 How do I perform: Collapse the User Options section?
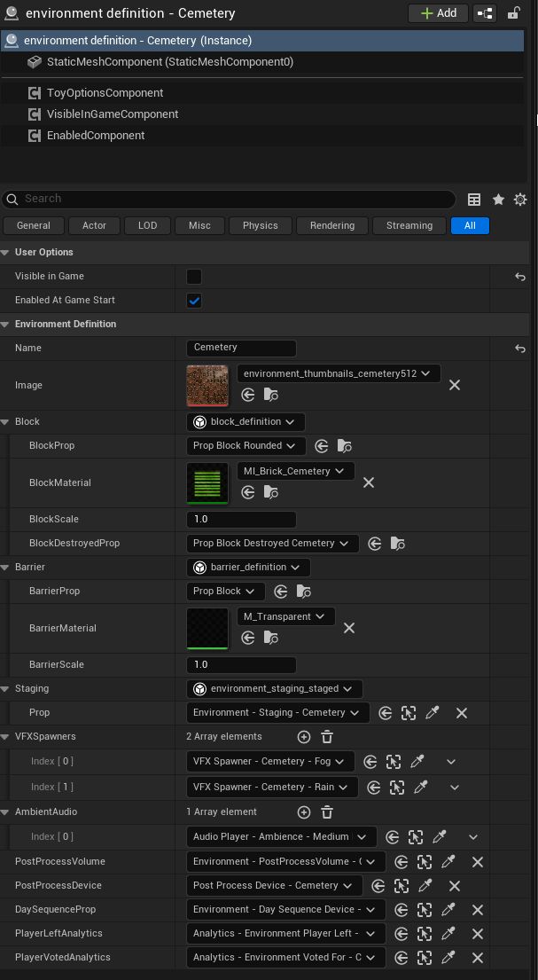coord(5,253)
